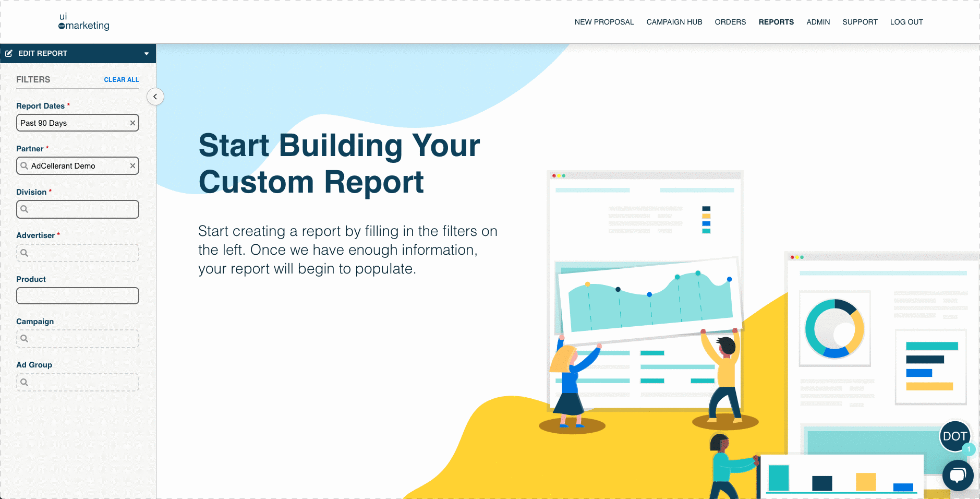Open the Reports menu
The width and height of the screenshot is (980, 499).
click(776, 22)
